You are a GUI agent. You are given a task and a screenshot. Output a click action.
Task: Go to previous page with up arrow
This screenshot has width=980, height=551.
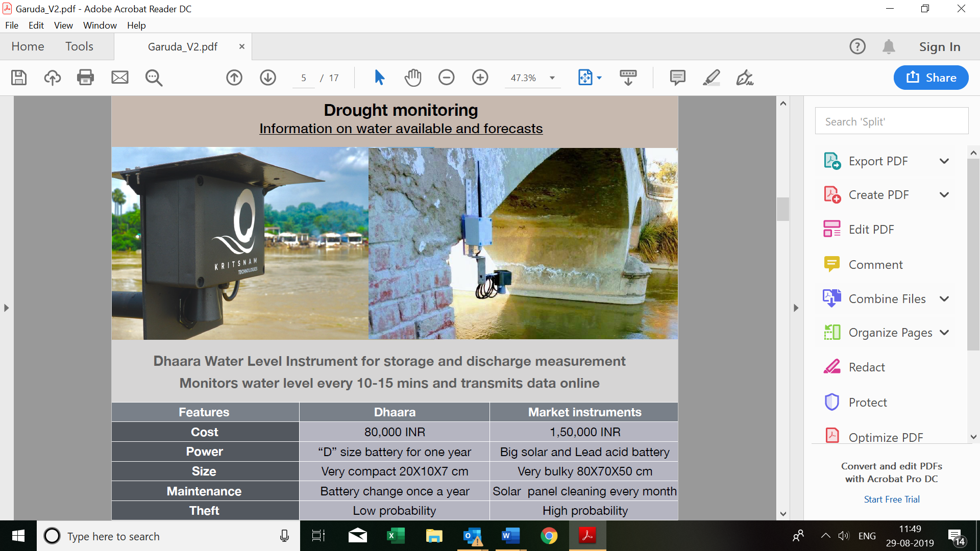234,78
